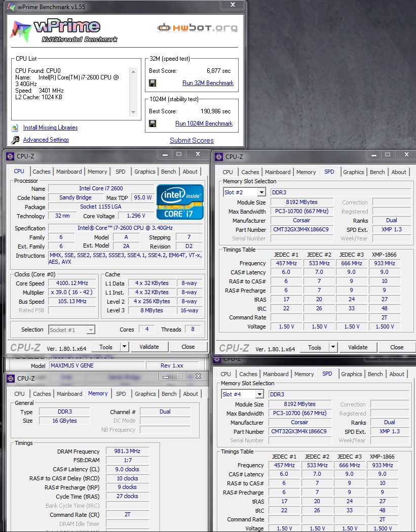416x532 pixels.
Task: Select Bench tab in Memory window
Action: point(169,394)
